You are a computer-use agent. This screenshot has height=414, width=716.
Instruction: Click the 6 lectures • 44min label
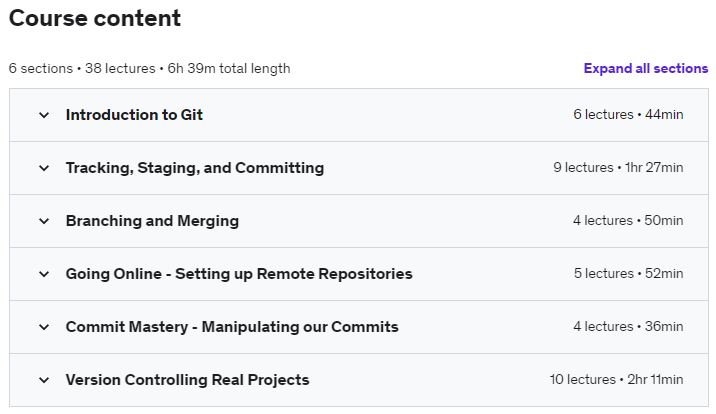coord(628,115)
